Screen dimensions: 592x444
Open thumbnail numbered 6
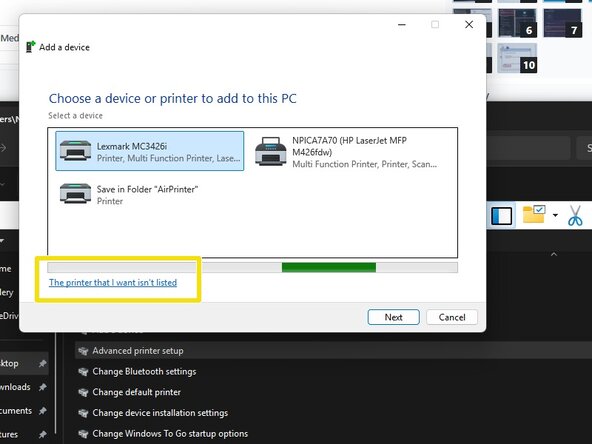pyautogui.click(x=517, y=23)
